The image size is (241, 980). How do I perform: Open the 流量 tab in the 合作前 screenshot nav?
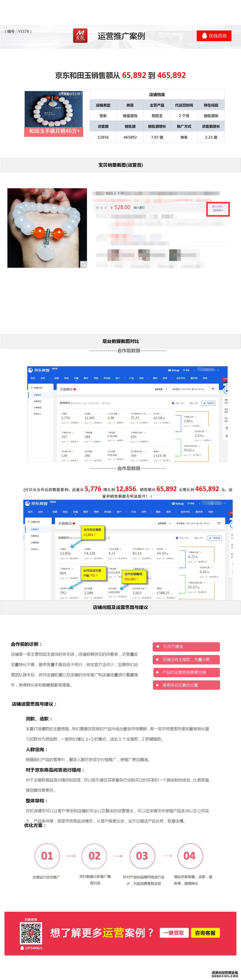(x=56, y=378)
